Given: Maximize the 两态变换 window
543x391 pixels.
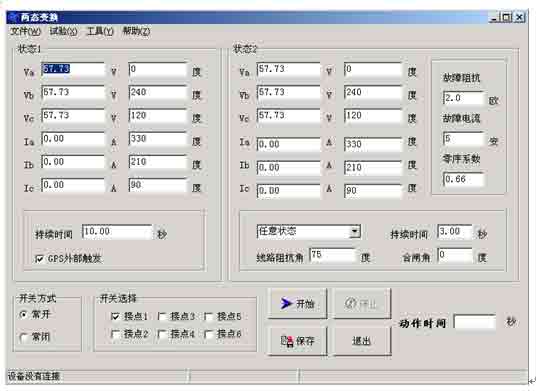Looking at the screenshot, I should (507, 17).
